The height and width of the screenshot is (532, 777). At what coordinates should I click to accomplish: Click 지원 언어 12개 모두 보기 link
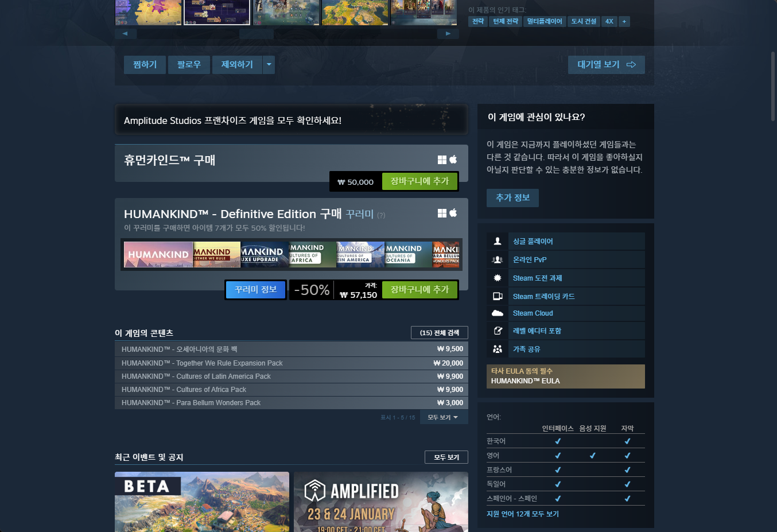pos(523,514)
